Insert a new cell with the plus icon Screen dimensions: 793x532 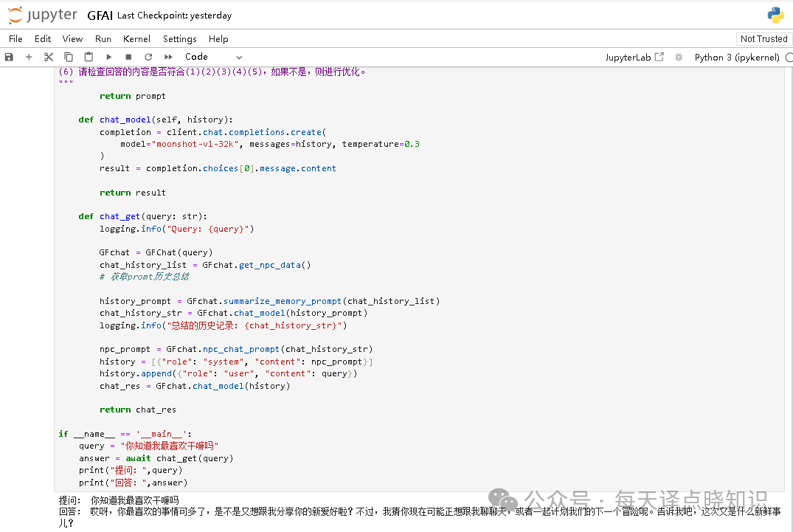point(29,57)
